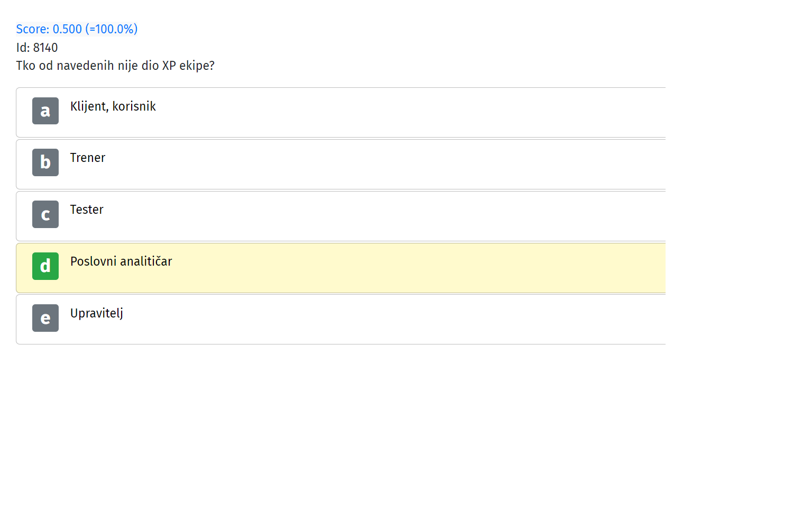Image resolution: width=812 pixels, height=508 pixels.
Task: Pick answer text 'Tester'
Action: pyautogui.click(x=87, y=210)
